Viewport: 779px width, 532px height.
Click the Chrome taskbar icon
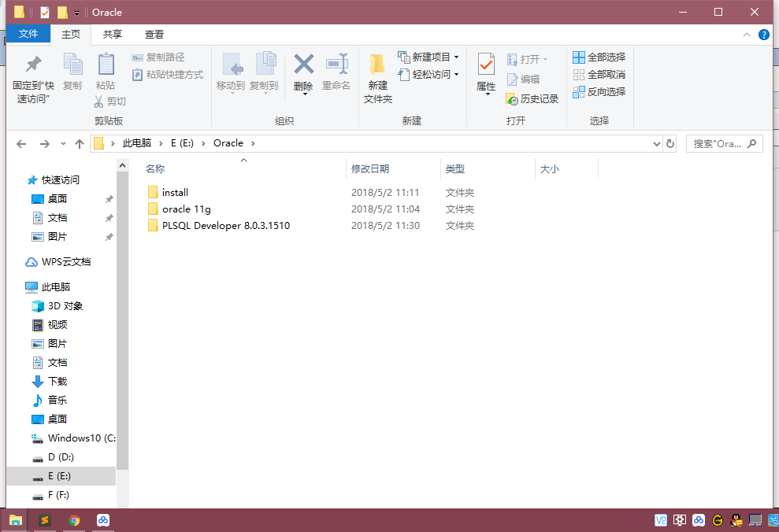tap(74, 520)
